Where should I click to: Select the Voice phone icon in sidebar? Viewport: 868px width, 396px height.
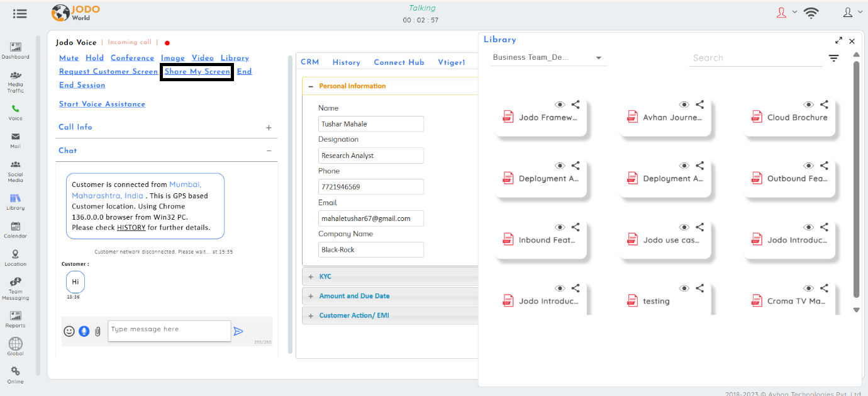(15, 109)
